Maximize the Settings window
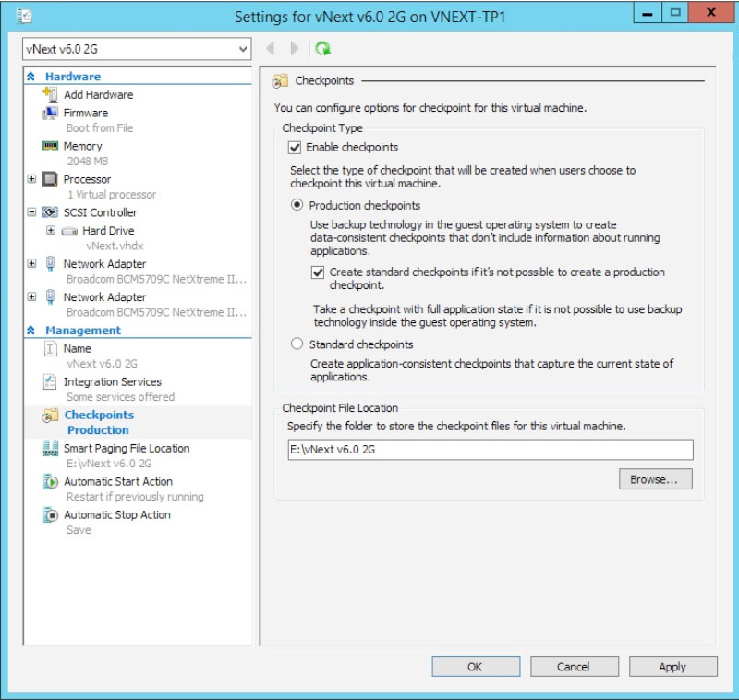 pyautogui.click(x=675, y=13)
